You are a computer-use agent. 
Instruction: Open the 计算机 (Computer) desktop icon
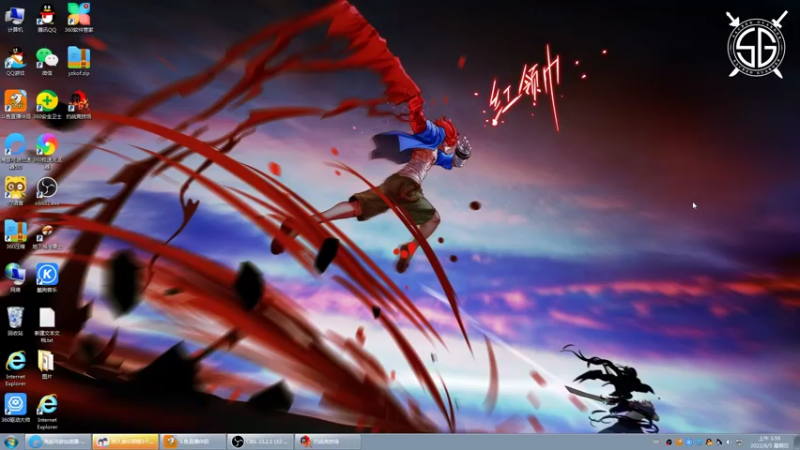tap(15, 18)
